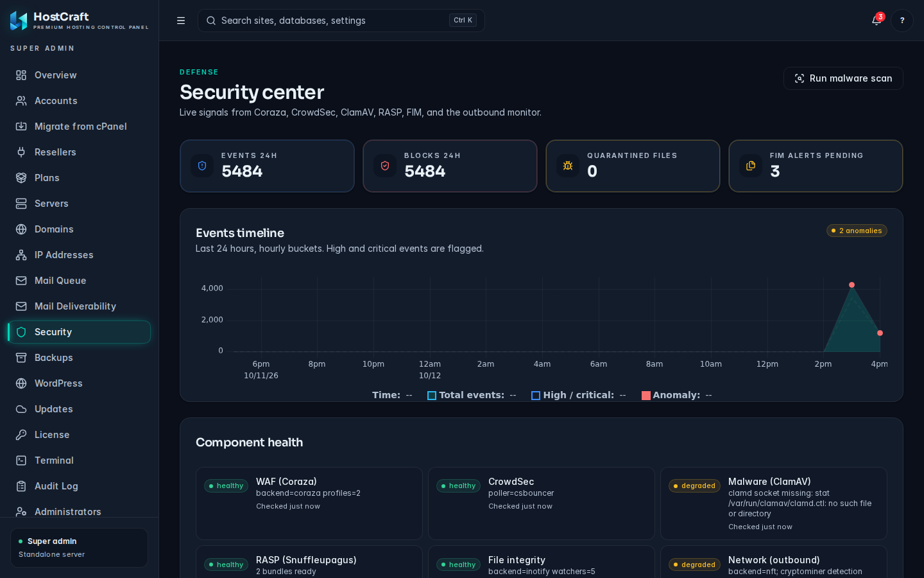Open the help question mark button
Image resolution: width=924 pixels, height=578 pixels.
pyautogui.click(x=902, y=21)
